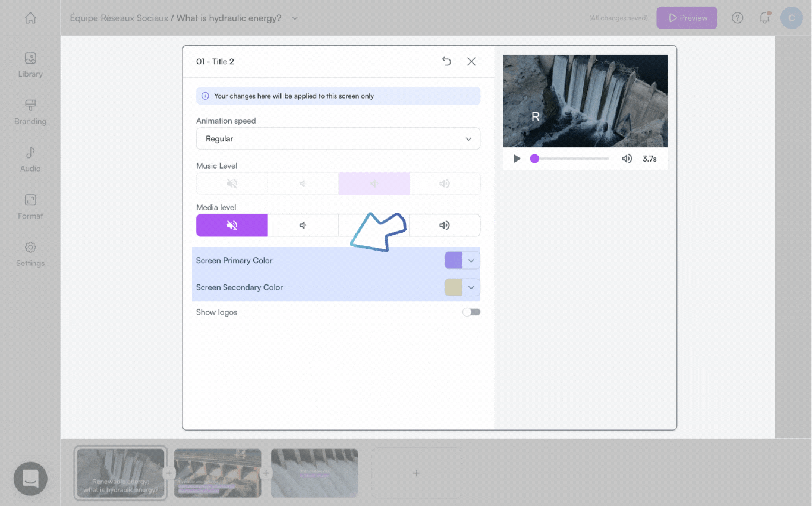Image resolution: width=812 pixels, height=506 pixels.
Task: Open the Format sidebar section
Action: (x=30, y=207)
